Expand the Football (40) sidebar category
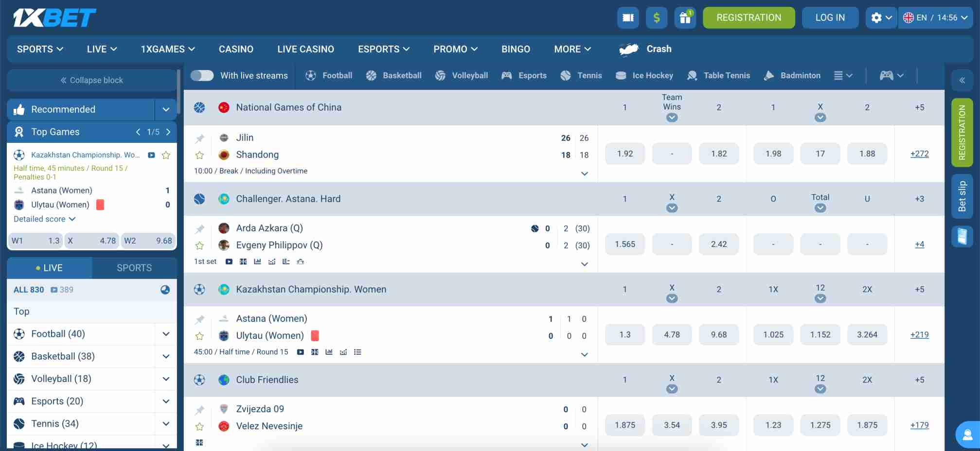980x451 pixels. point(166,334)
